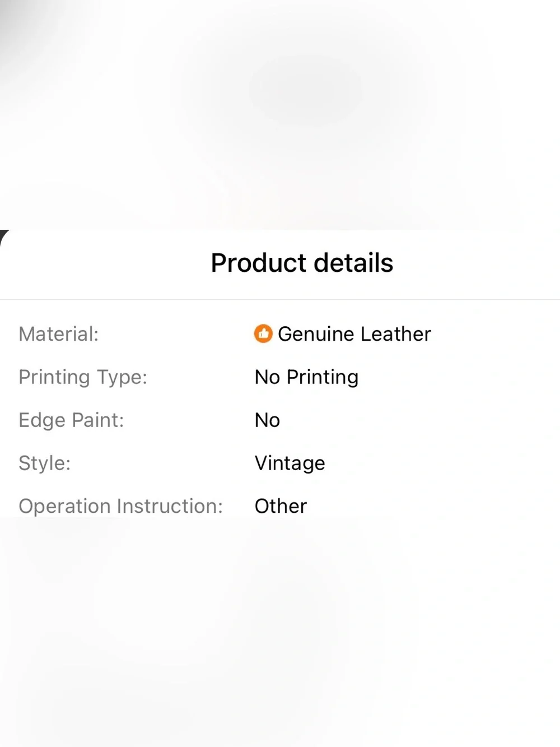Viewport: 560px width, 747px height.
Task: Select the Product details heading
Action: (x=302, y=263)
